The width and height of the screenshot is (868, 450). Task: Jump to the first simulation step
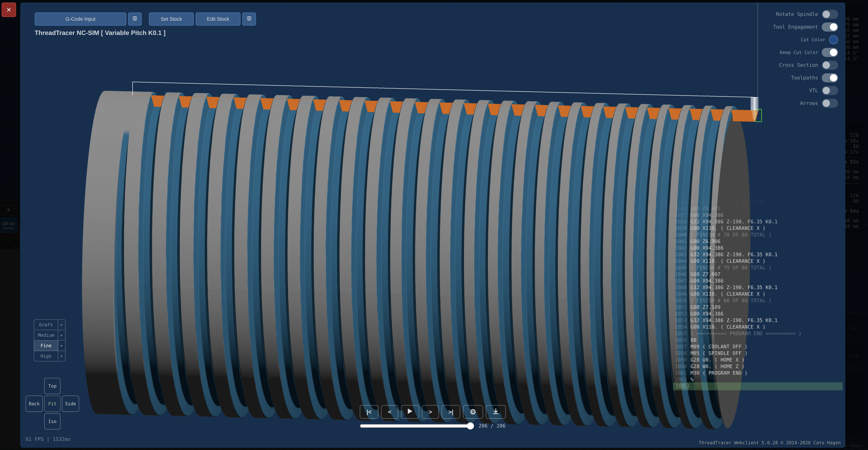pyautogui.click(x=369, y=412)
